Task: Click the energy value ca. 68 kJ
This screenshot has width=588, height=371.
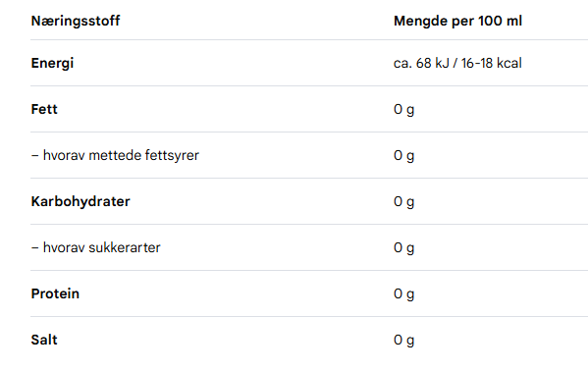Action: (x=421, y=63)
